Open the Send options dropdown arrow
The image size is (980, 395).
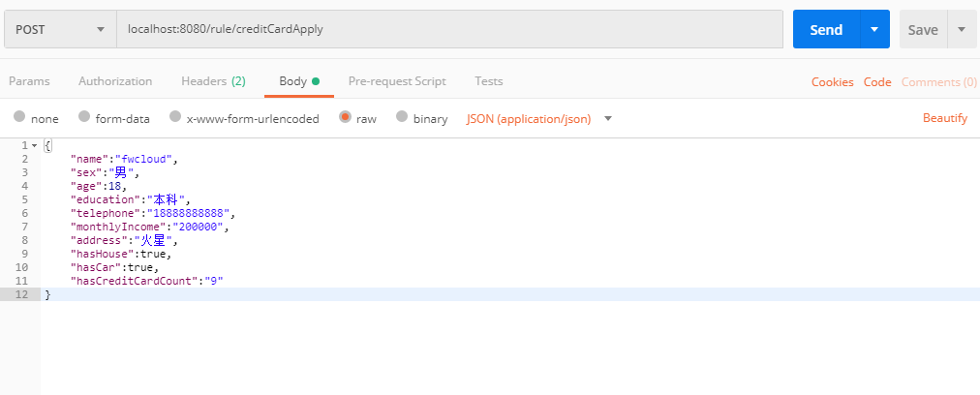pos(874,30)
